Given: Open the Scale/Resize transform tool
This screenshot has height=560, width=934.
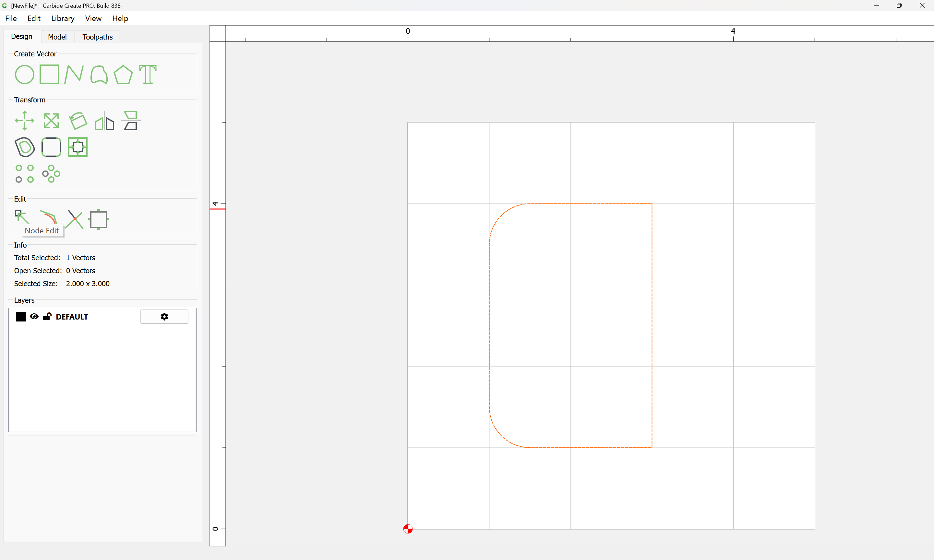Looking at the screenshot, I should 51,121.
